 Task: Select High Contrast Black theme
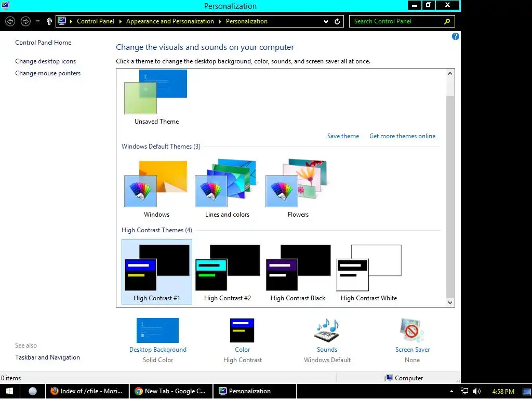(298, 272)
